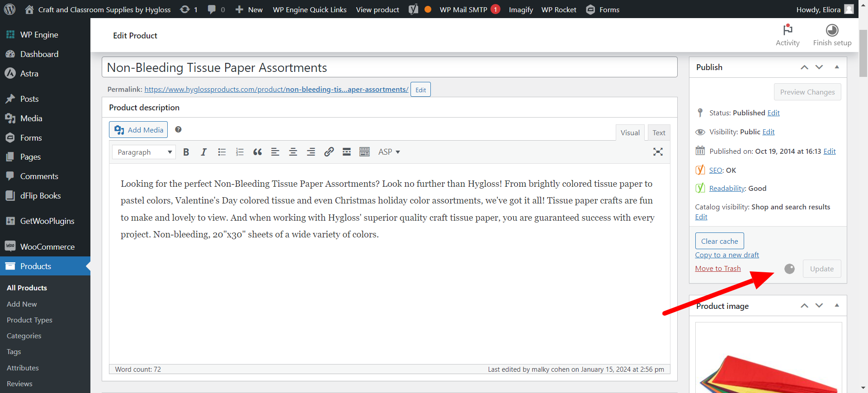Click the product image thumbnail
The height and width of the screenshot is (393, 868).
[x=769, y=357]
